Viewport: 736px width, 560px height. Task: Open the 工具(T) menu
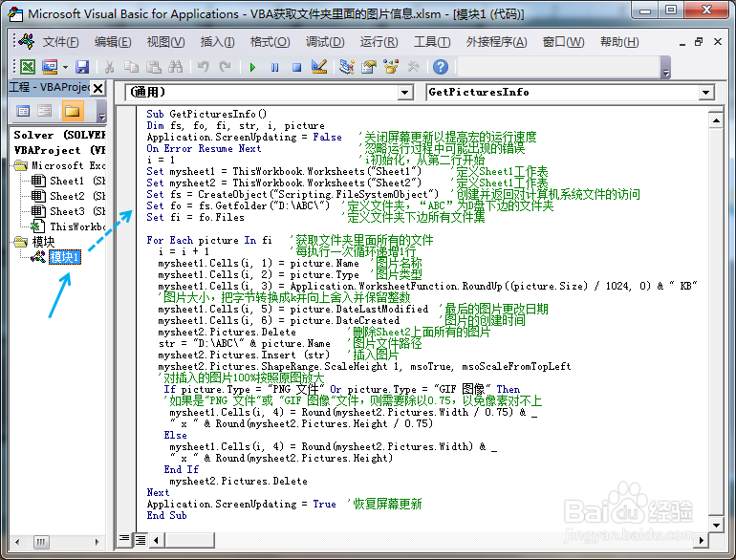432,42
